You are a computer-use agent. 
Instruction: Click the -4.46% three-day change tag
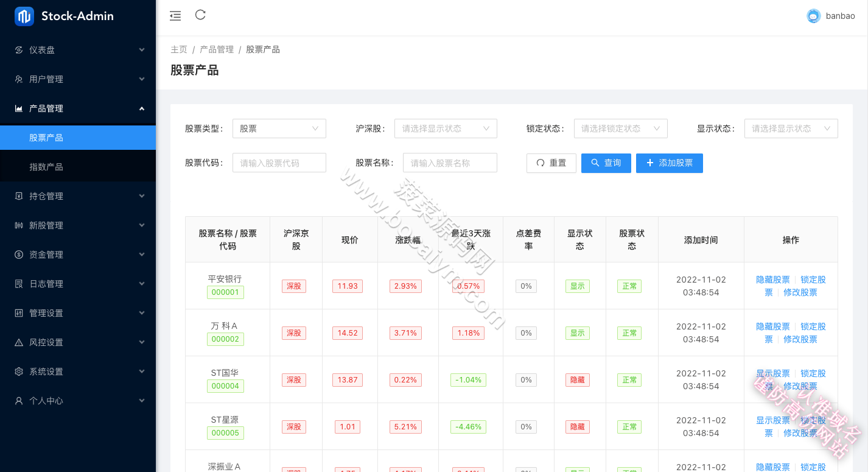(469, 427)
